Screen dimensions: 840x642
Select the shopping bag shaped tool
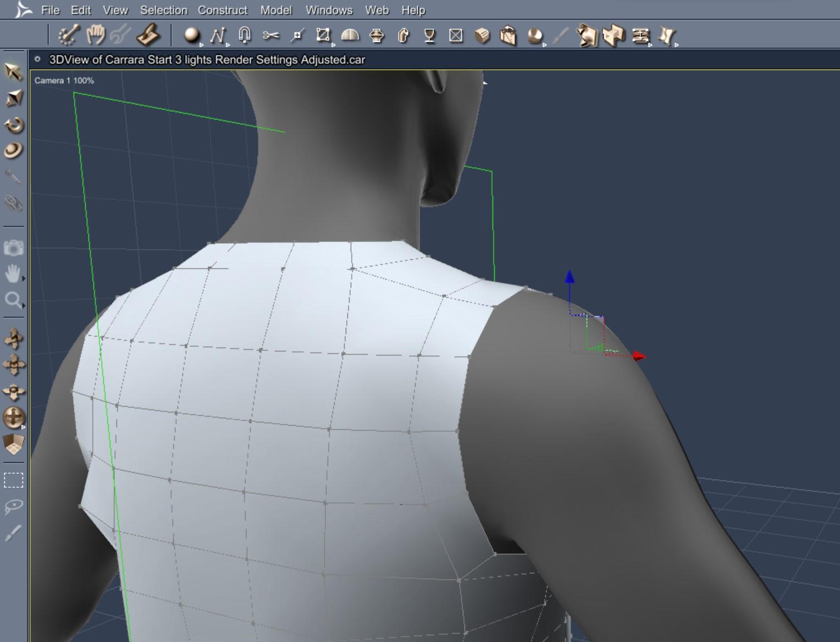(x=508, y=36)
